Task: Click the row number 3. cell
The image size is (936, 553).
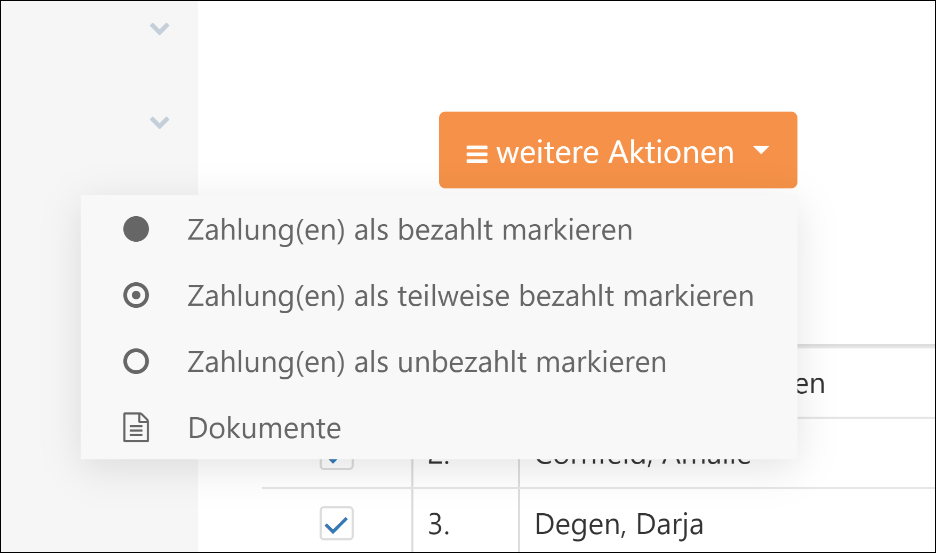Action: coord(439,524)
